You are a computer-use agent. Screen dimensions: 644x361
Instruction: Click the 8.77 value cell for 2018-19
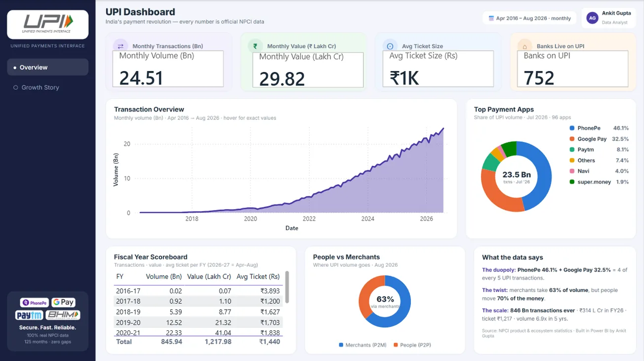[x=225, y=312]
